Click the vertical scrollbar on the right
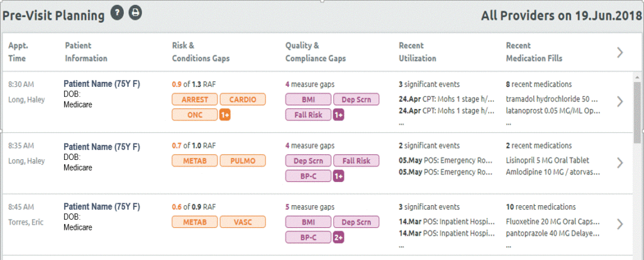Screen dimensions: 644x260 click(x=637, y=113)
